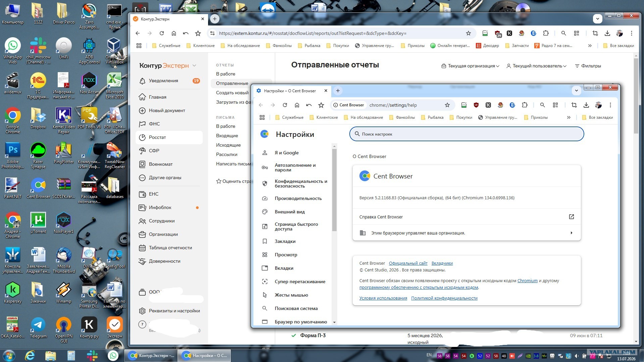Expand Текущий пользователь dropdown
The width and height of the screenshot is (644, 362).
[536, 66]
